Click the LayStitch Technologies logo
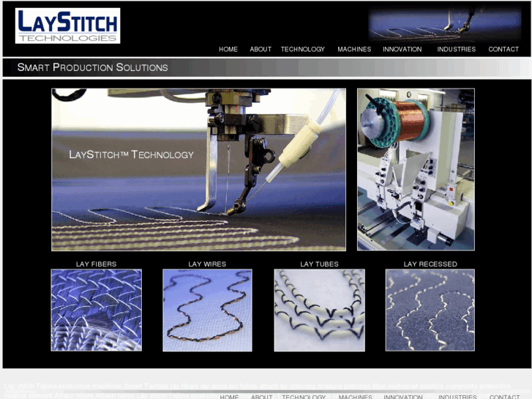 tap(67, 26)
